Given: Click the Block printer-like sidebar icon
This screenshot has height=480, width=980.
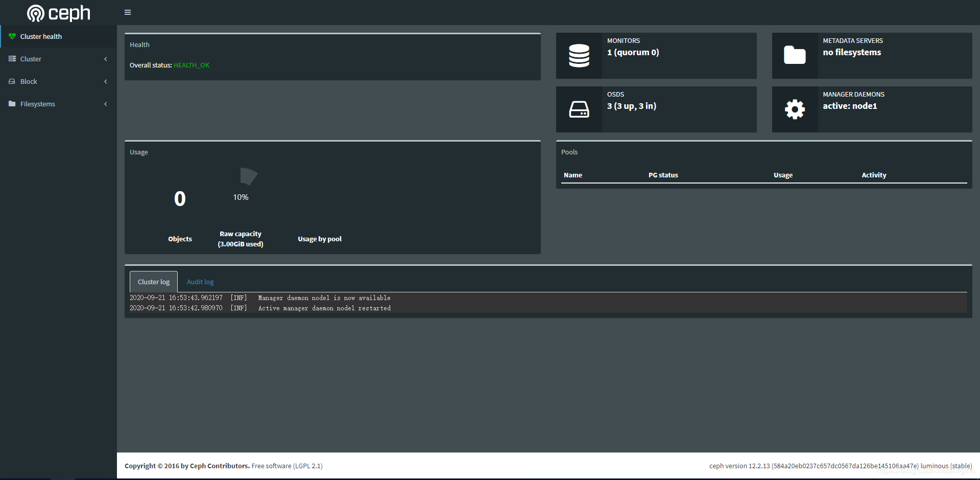Looking at the screenshot, I should pyautogui.click(x=12, y=81).
